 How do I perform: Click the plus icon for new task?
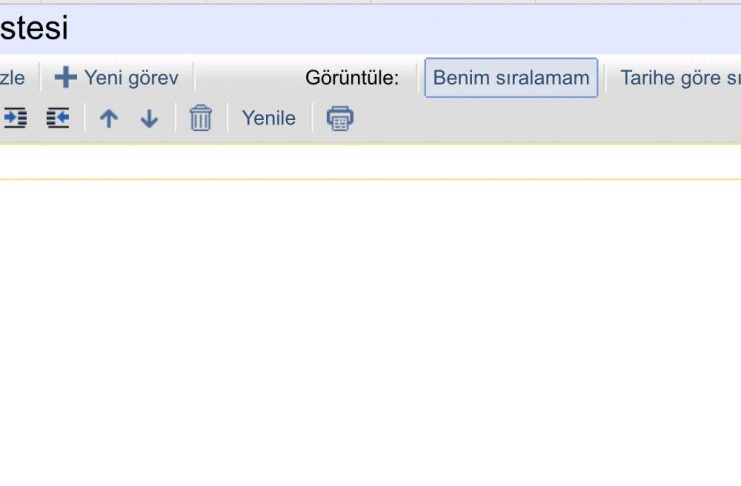tap(66, 77)
